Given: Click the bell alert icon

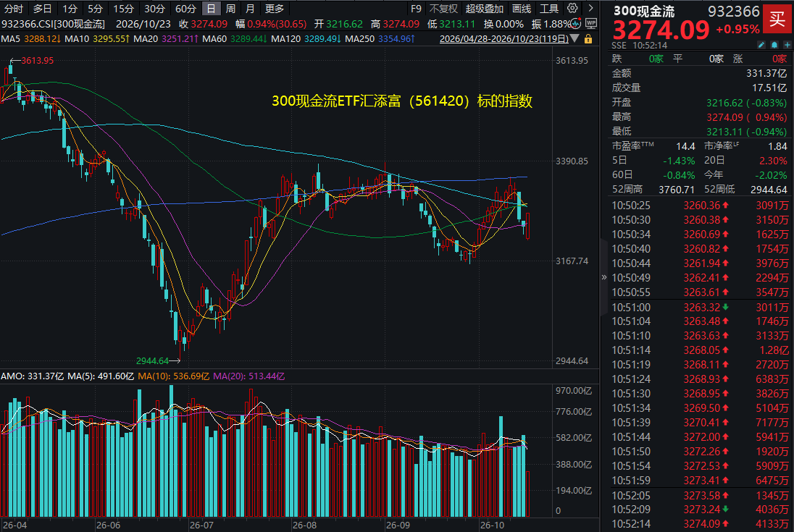Looking at the screenshot, I should [x=774, y=45].
